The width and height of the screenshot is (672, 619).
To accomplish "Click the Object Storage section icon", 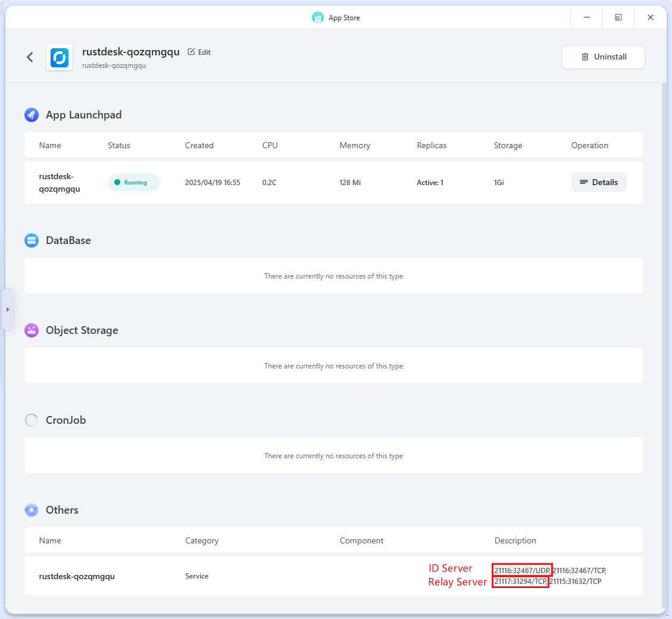I will 32,330.
